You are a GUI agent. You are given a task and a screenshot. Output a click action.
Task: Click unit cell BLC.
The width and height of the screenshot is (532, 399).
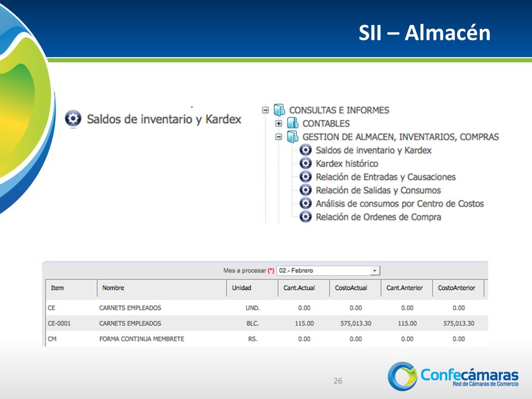point(253,323)
